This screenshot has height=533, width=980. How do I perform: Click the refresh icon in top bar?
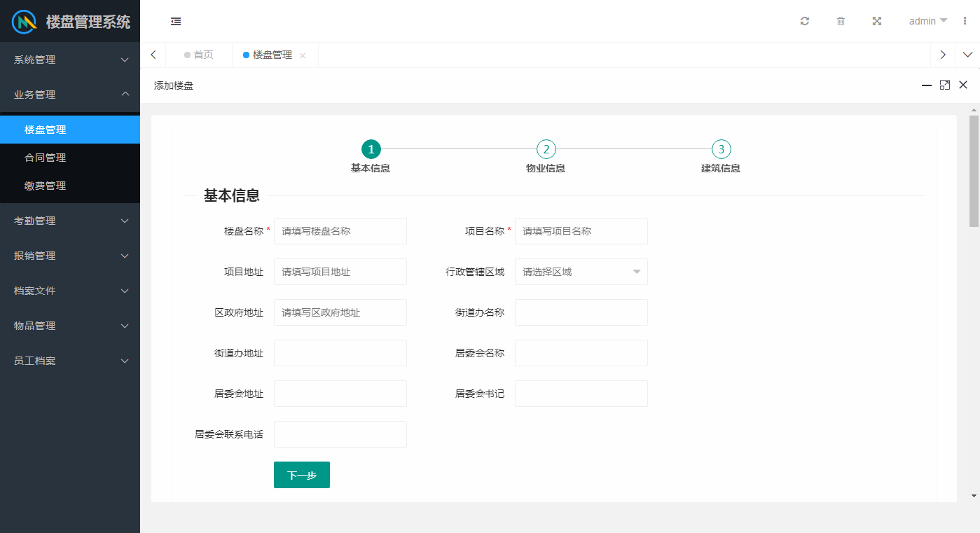click(x=805, y=21)
